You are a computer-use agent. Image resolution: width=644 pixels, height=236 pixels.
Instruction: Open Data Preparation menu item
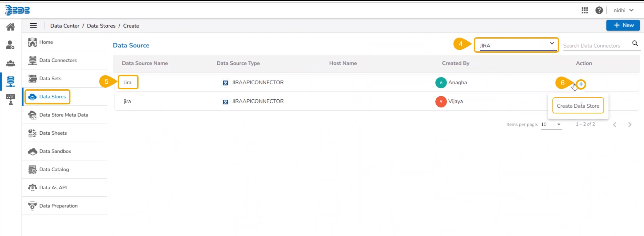coord(64,206)
